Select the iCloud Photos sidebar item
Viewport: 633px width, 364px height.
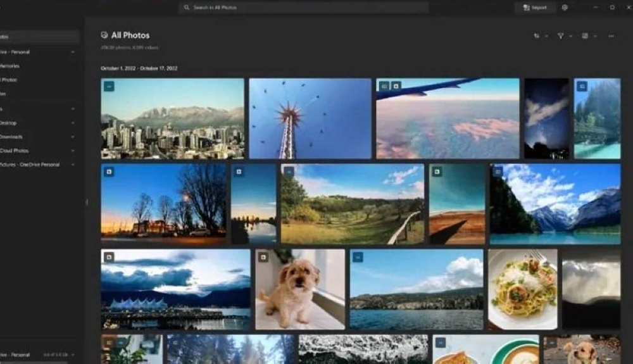click(x=14, y=151)
